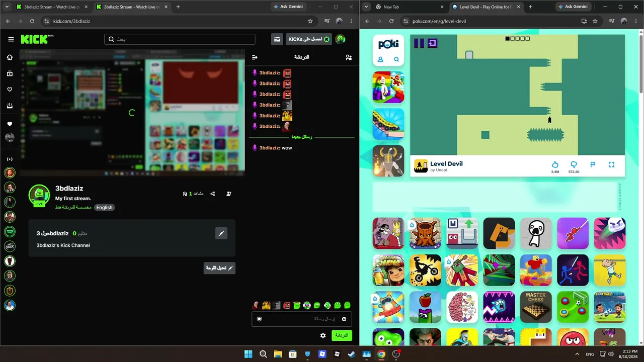Open Steam from the Windows taskbar
This screenshot has height=362, width=644.
coord(352,354)
